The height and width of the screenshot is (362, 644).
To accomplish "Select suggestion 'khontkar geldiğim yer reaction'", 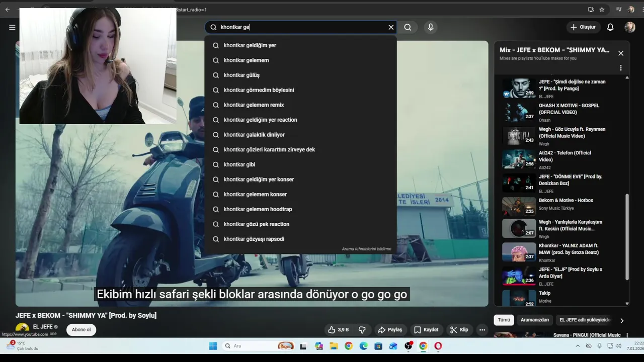I will click(x=300, y=120).
